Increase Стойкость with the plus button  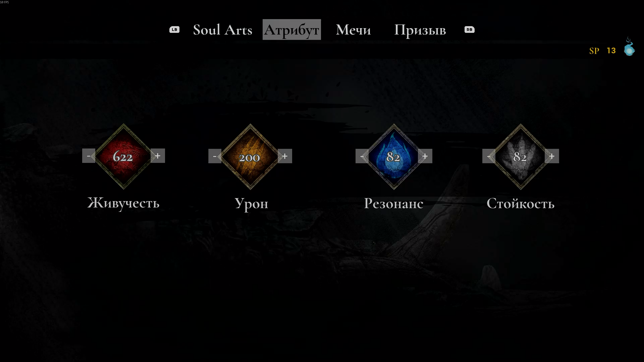pos(552,156)
